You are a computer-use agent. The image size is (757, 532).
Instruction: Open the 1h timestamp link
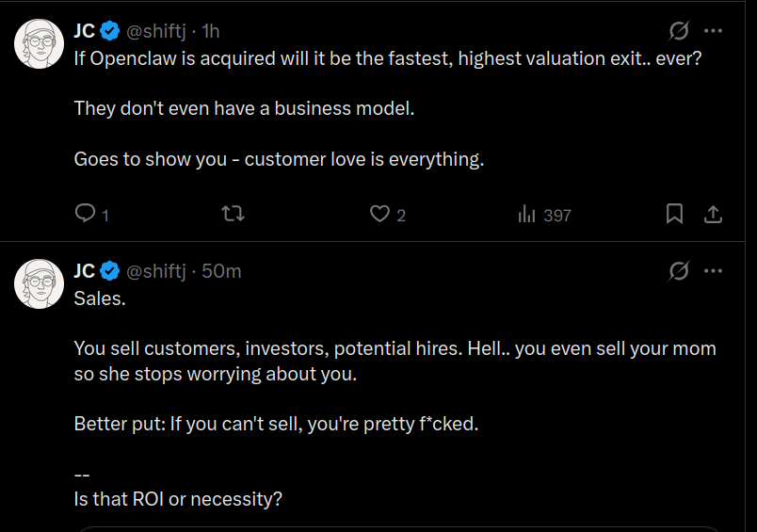tap(211, 31)
